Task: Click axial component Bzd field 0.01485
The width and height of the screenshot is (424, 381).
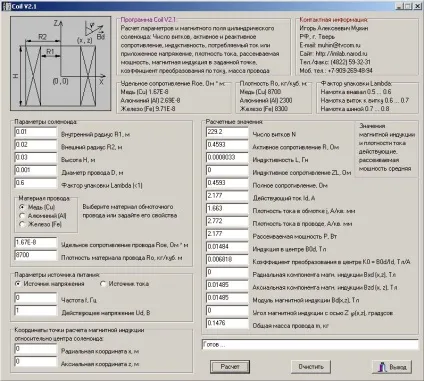Action: coord(227,285)
